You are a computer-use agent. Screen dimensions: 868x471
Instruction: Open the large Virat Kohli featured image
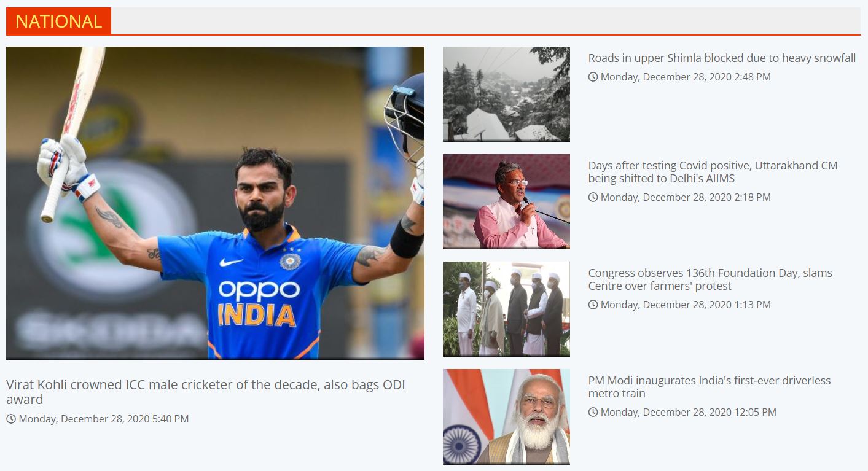click(x=215, y=203)
